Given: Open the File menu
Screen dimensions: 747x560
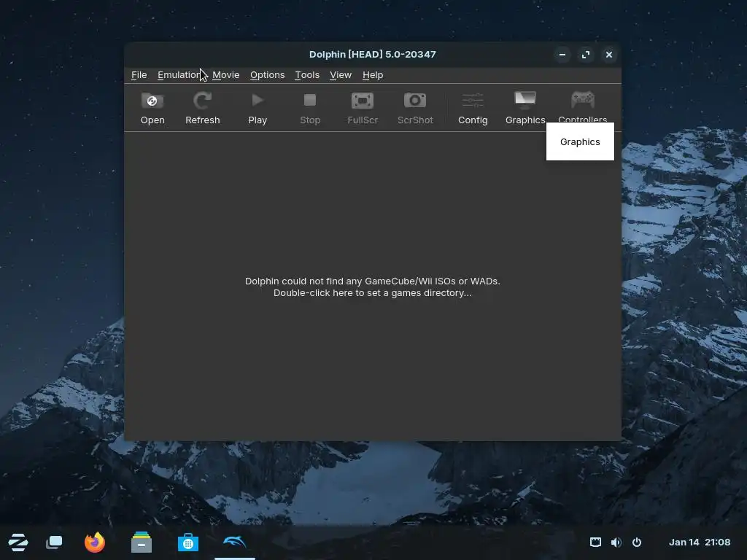Looking at the screenshot, I should [x=139, y=75].
